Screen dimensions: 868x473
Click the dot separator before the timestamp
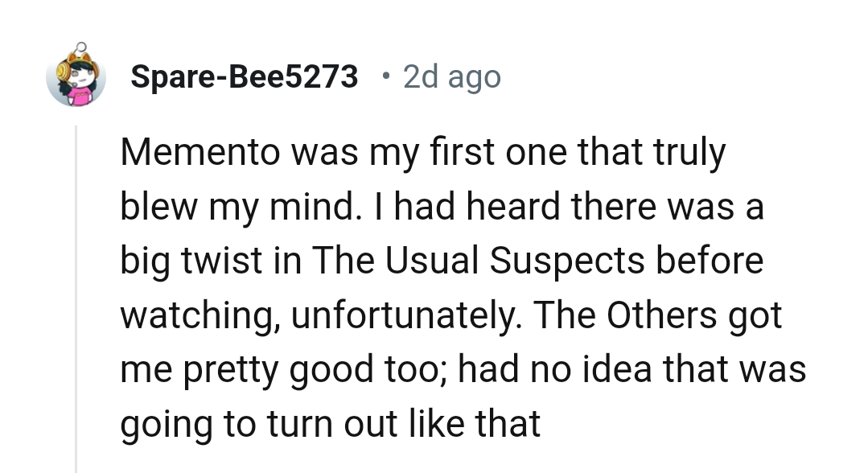[x=386, y=77]
